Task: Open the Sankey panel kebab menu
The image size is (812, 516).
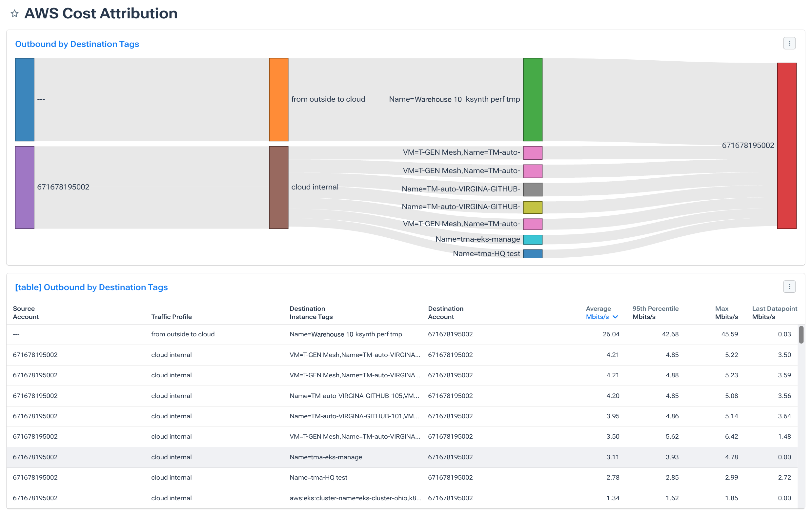Action: pyautogui.click(x=789, y=43)
